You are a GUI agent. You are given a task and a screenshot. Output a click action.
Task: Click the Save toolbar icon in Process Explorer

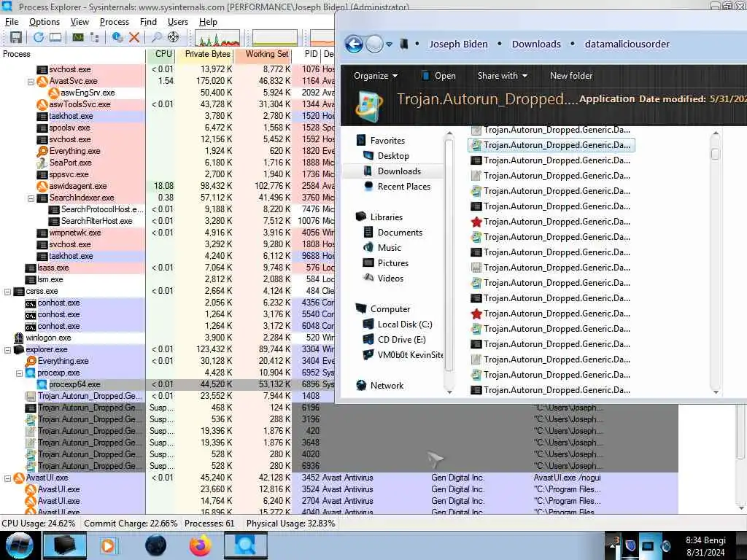16,37
